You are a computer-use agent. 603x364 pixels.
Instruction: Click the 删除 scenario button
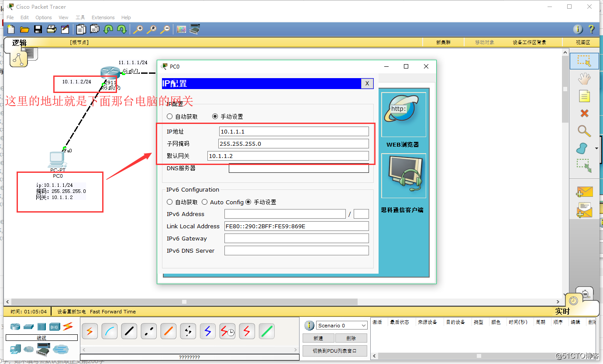click(351, 338)
